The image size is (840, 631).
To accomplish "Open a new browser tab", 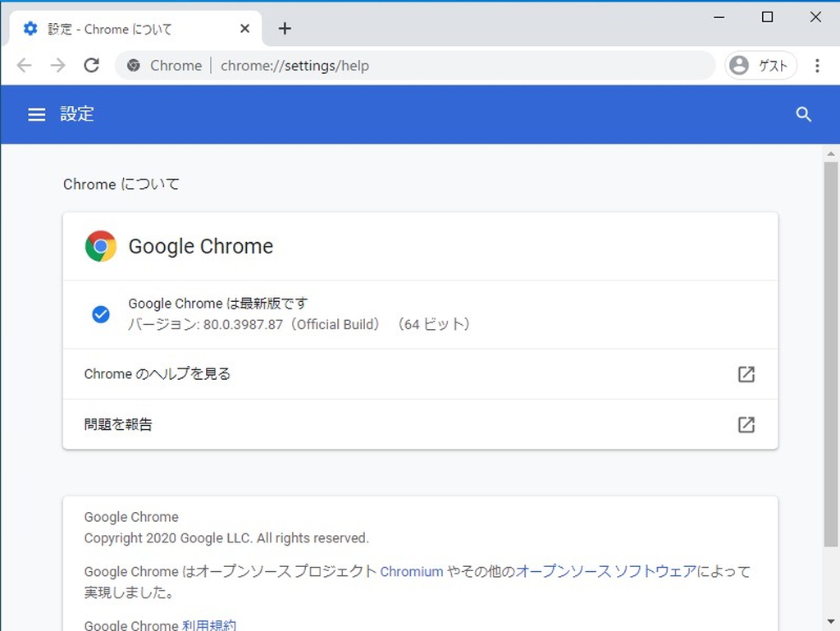I will pos(285,28).
